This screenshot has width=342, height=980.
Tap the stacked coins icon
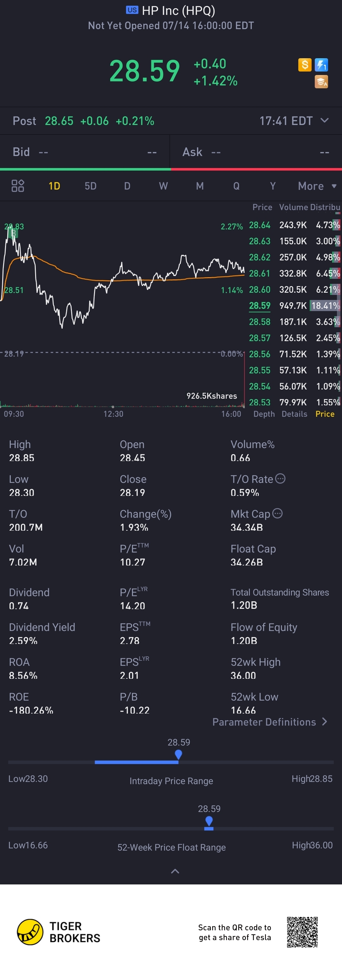[321, 81]
